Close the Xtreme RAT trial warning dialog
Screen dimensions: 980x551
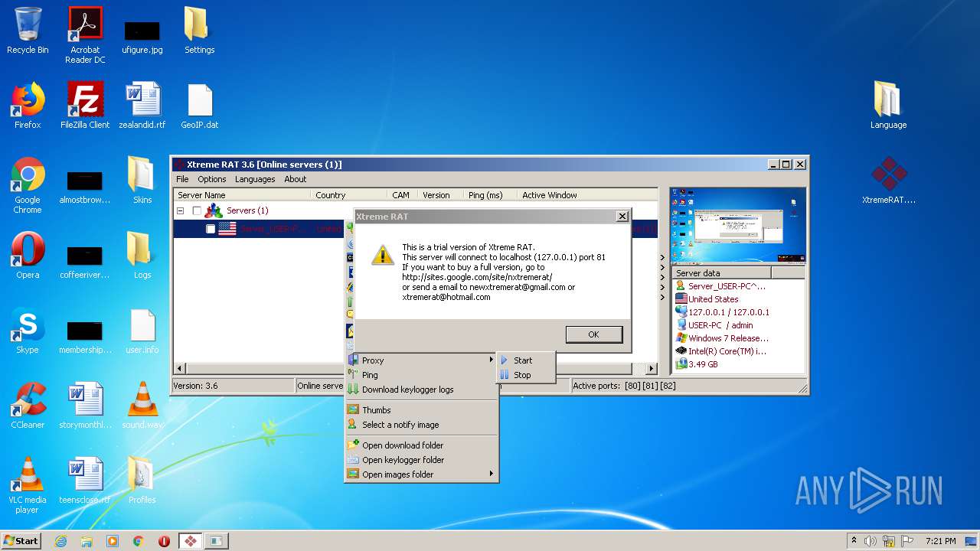[x=622, y=217]
